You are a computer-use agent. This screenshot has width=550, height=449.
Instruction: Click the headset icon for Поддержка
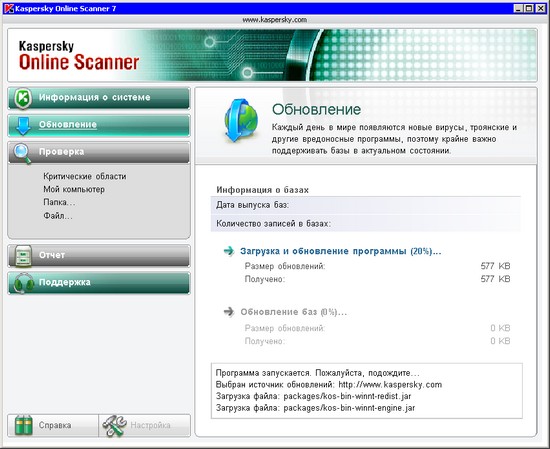(23, 283)
